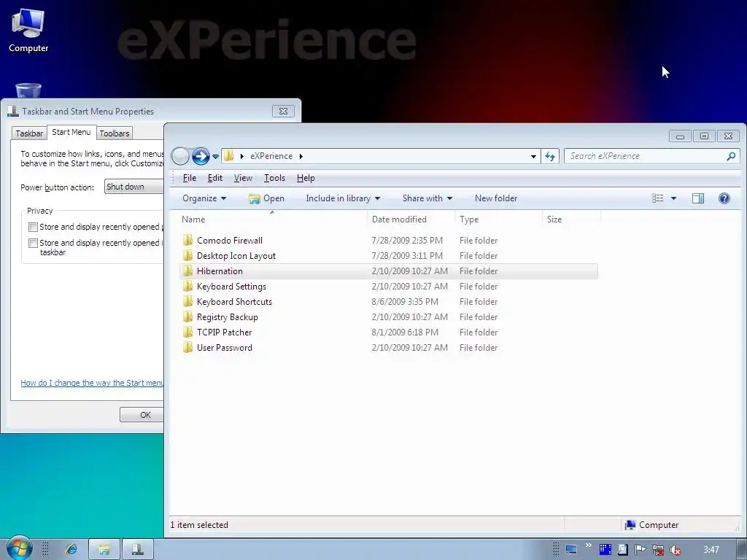Switch to the Toolbars tab
The width and height of the screenshot is (747, 560).
[x=115, y=133]
